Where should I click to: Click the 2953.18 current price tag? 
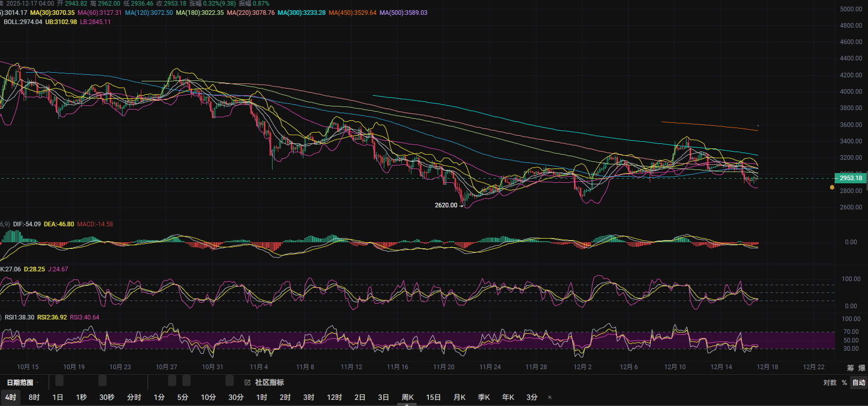pyautogui.click(x=851, y=178)
